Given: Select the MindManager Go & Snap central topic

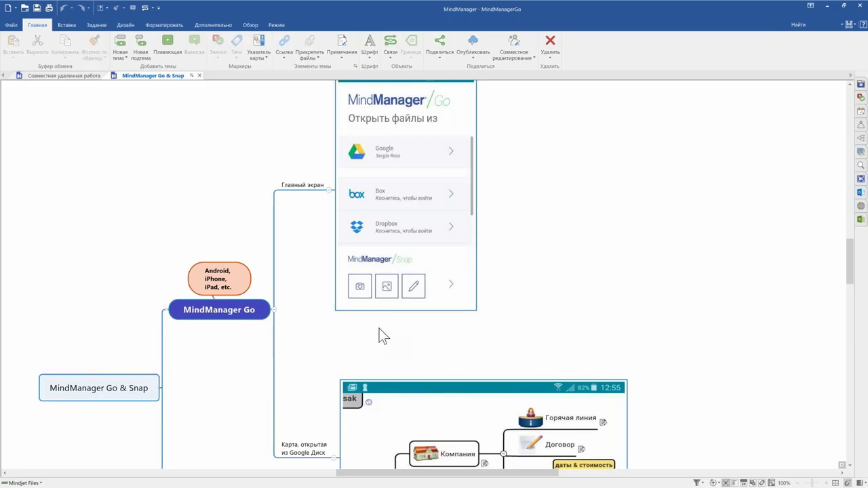Looking at the screenshot, I should point(99,388).
